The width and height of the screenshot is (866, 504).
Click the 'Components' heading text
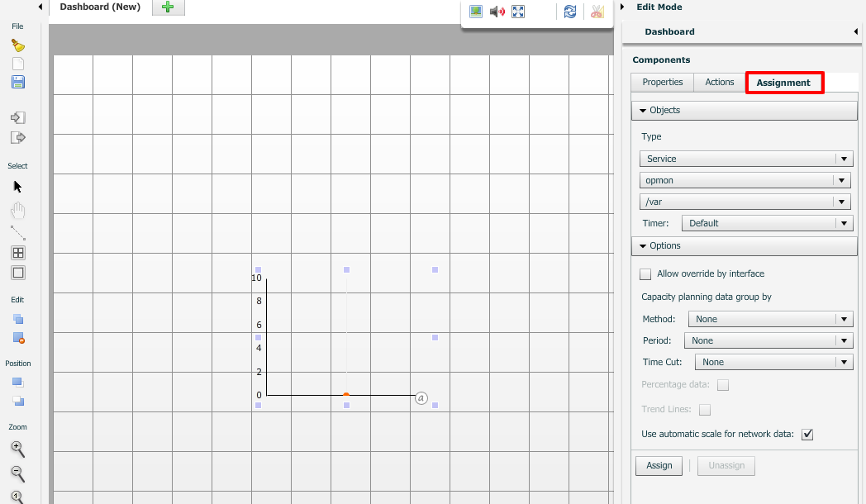[661, 60]
